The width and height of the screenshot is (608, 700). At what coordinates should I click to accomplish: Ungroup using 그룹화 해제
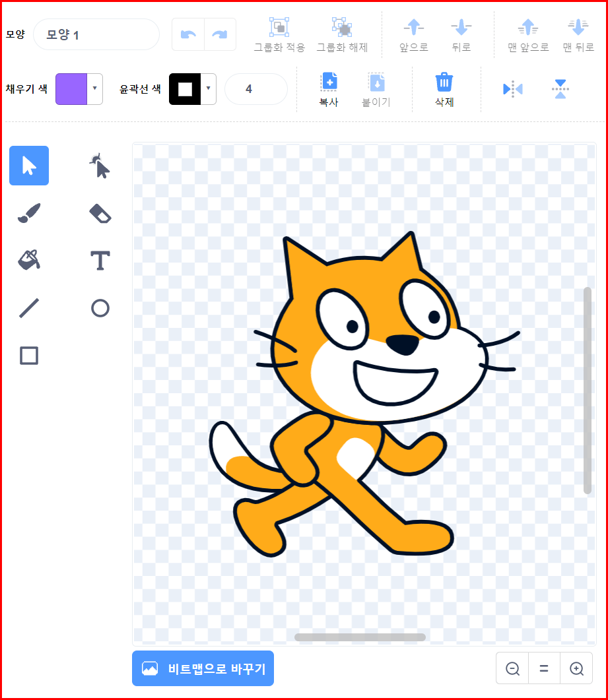(342, 35)
